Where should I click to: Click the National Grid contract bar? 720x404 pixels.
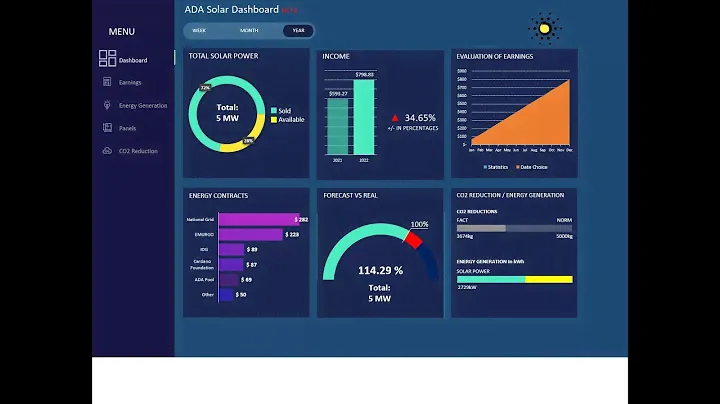[x=255, y=219]
